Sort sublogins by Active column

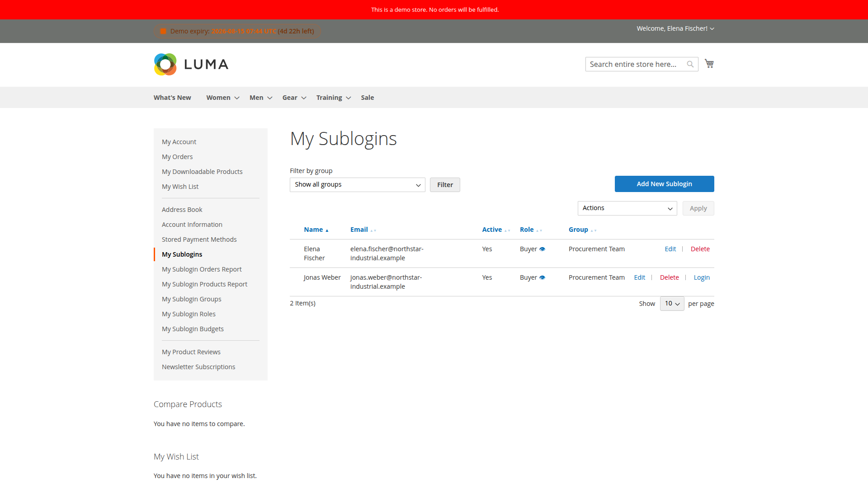[x=496, y=230]
